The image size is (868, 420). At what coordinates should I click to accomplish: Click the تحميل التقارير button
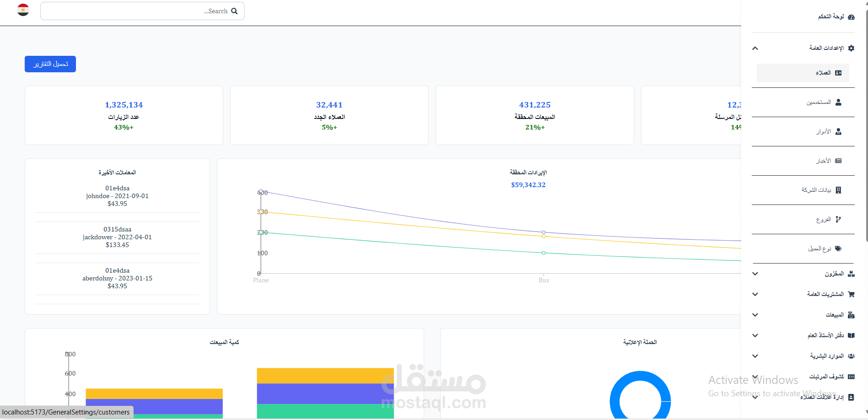pos(50,64)
